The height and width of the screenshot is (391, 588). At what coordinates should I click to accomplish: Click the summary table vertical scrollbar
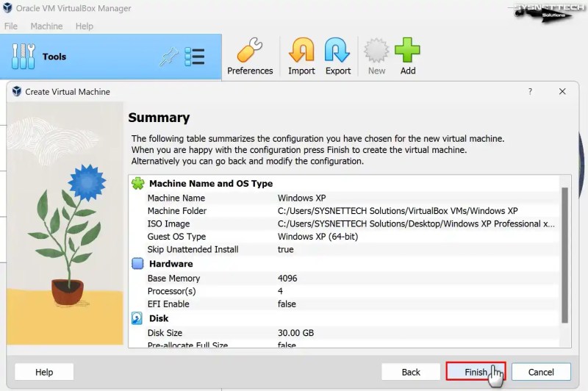[x=564, y=255]
